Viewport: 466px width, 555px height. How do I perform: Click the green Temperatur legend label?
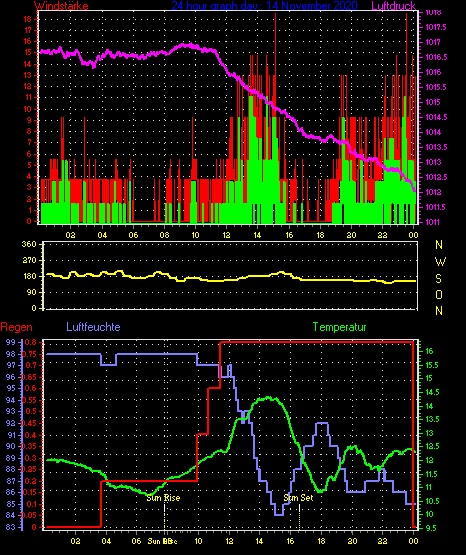pos(339,327)
